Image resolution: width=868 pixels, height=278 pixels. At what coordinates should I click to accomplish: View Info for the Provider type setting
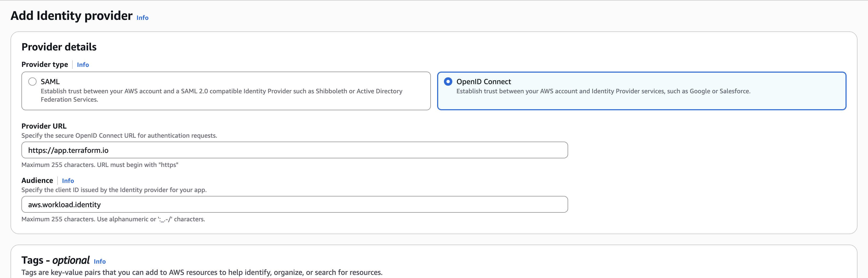coord(83,65)
